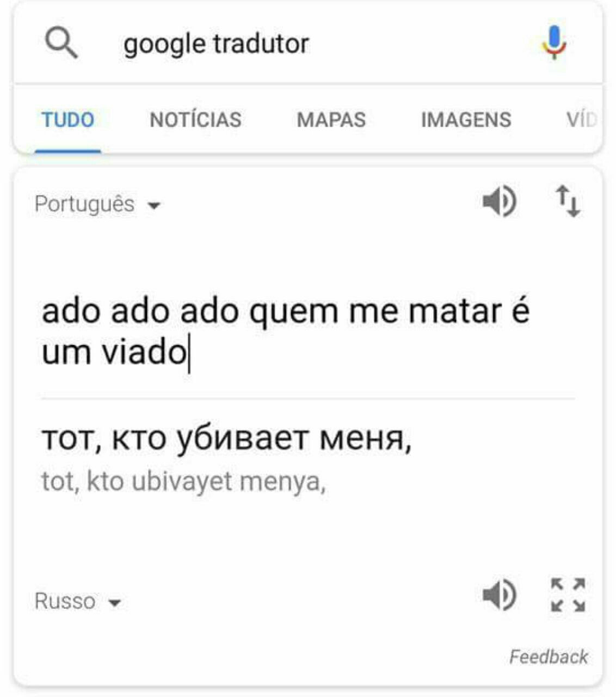
Task: Open the partially visible Vídeos tab
Action: 581,120
